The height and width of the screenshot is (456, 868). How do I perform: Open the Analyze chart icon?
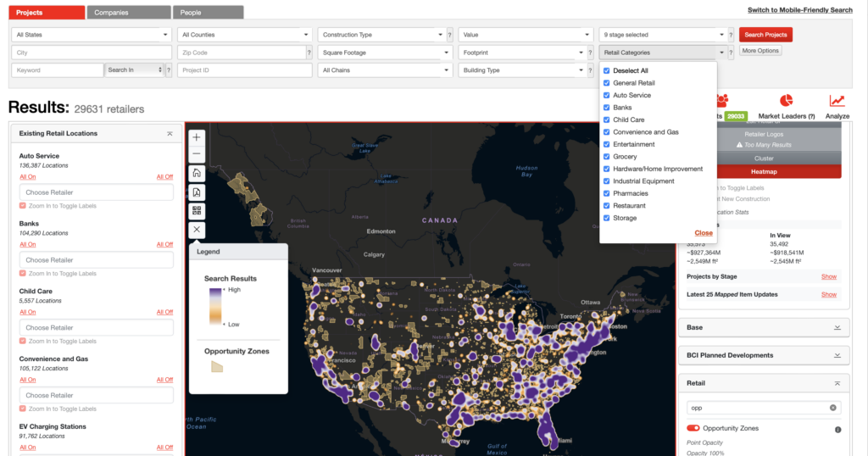click(x=837, y=101)
